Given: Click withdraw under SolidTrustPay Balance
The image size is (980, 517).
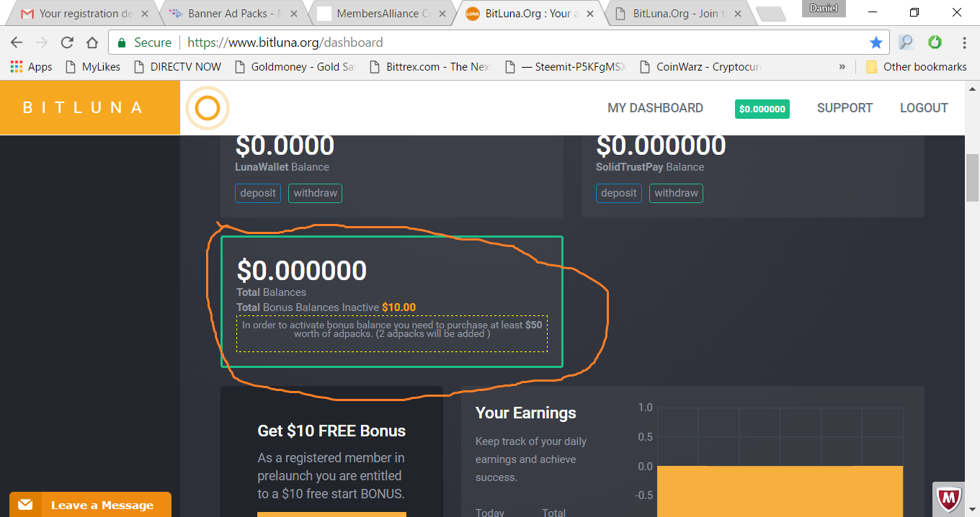Looking at the screenshot, I should click(x=676, y=193).
